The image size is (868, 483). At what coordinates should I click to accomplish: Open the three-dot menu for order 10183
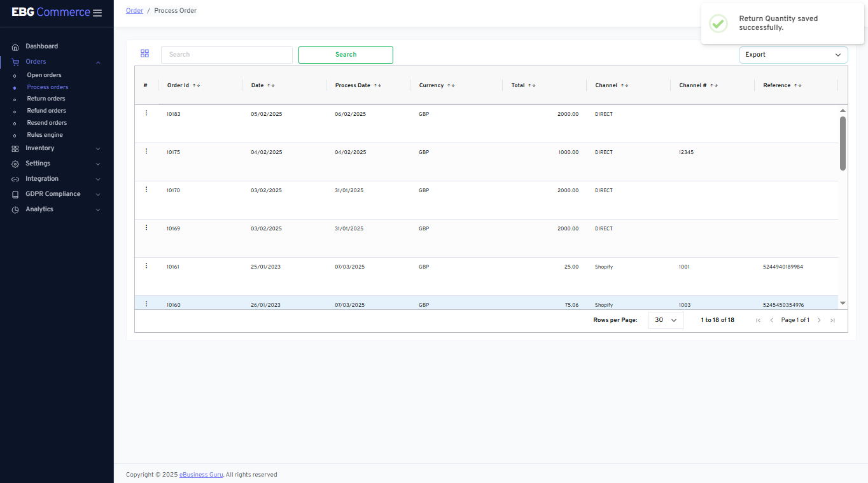pyautogui.click(x=146, y=113)
